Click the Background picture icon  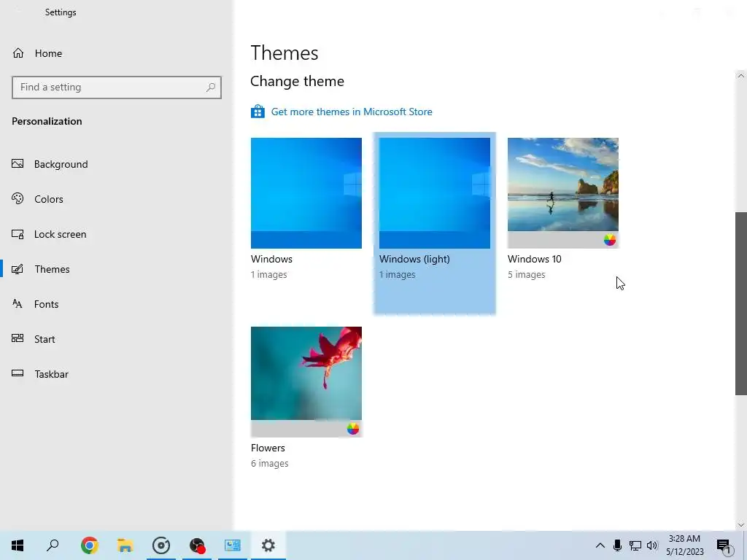click(x=18, y=164)
